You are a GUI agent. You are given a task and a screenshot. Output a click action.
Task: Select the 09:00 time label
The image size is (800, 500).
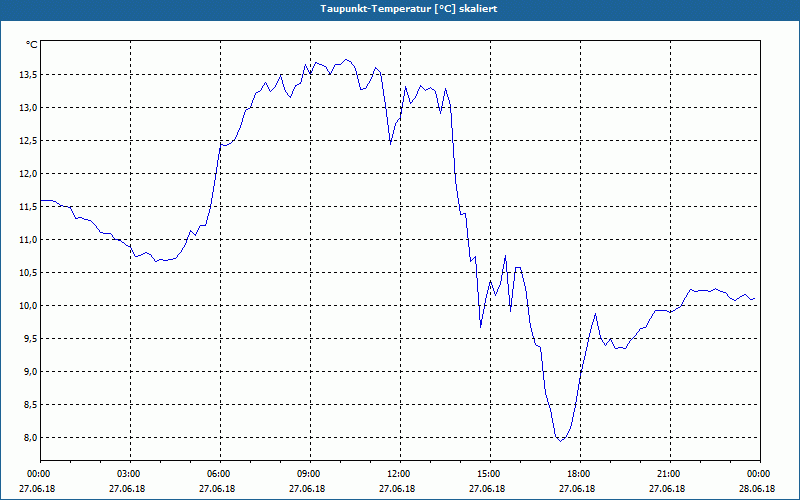(310, 474)
